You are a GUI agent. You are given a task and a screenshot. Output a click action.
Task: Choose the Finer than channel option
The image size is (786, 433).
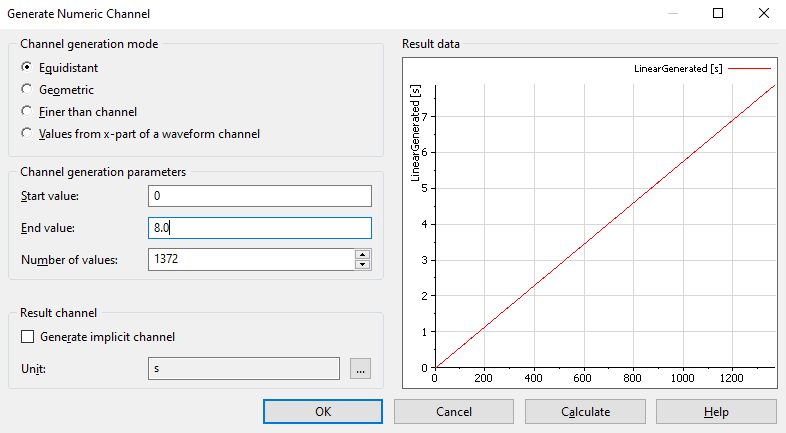pos(27,112)
